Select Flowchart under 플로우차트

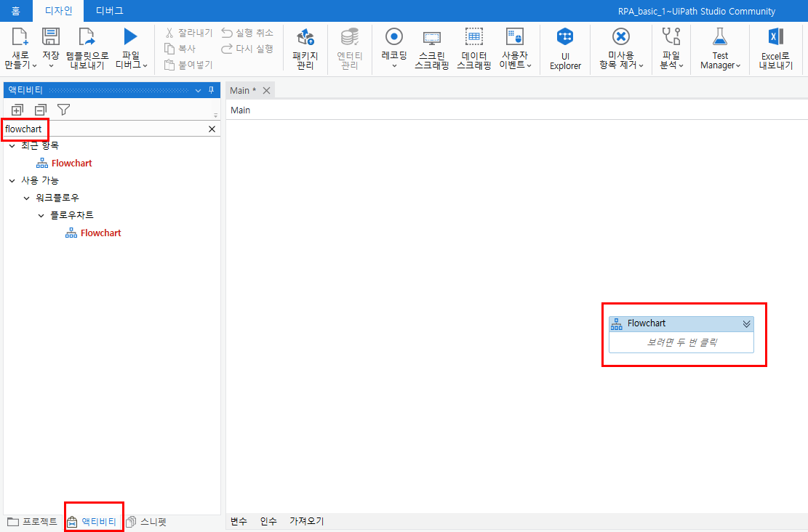click(93, 233)
